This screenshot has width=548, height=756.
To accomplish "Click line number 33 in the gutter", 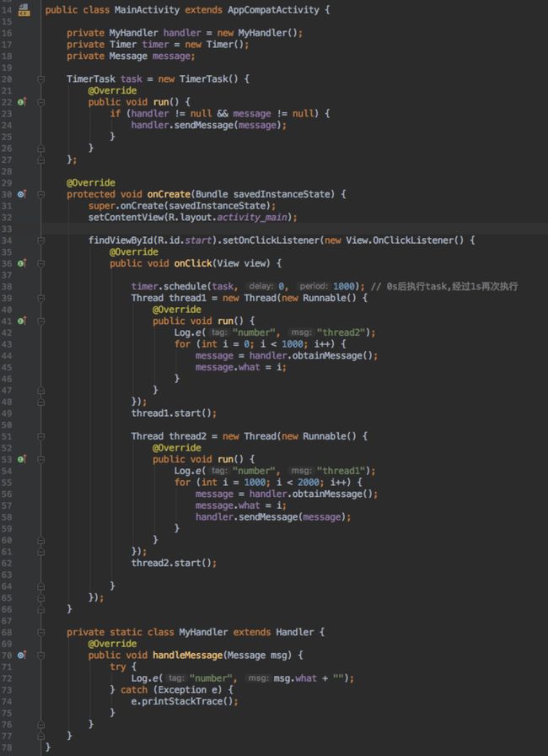I will click(6, 229).
